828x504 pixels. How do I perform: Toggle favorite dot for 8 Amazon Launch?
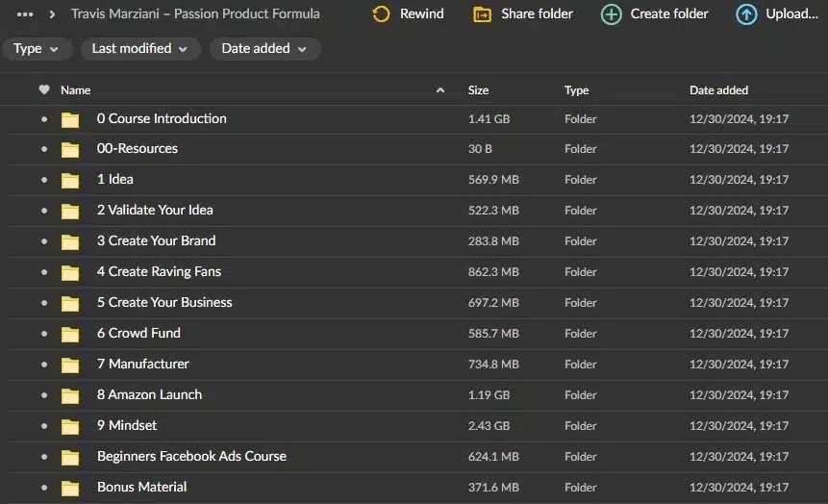click(44, 395)
